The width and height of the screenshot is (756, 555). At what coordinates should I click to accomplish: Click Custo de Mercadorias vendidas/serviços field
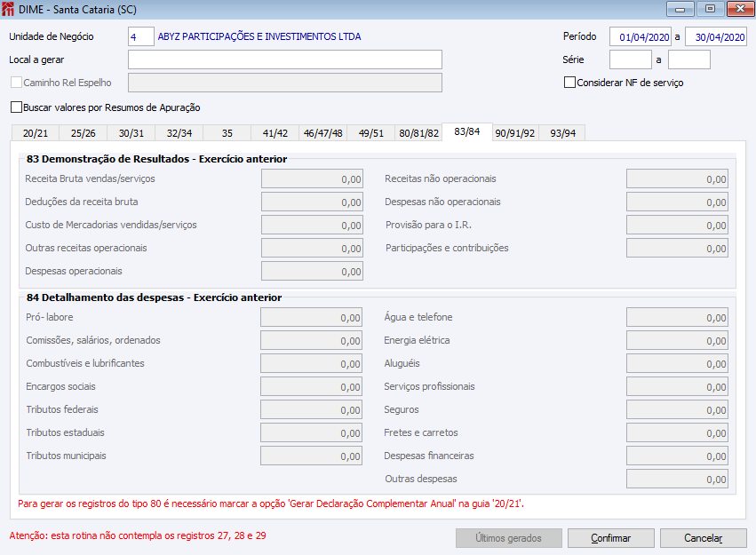[x=312, y=225]
